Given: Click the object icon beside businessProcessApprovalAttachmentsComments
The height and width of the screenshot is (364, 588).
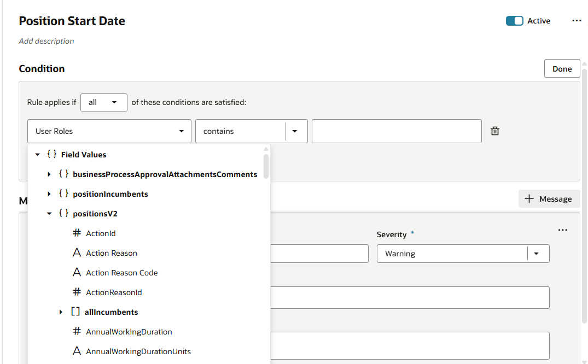Looking at the screenshot, I should [63, 174].
